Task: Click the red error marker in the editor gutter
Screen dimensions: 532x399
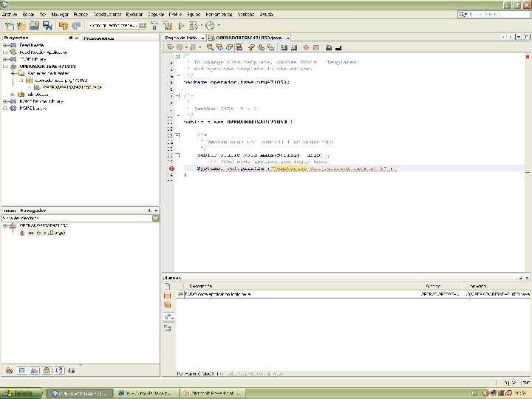Action: 171,168
